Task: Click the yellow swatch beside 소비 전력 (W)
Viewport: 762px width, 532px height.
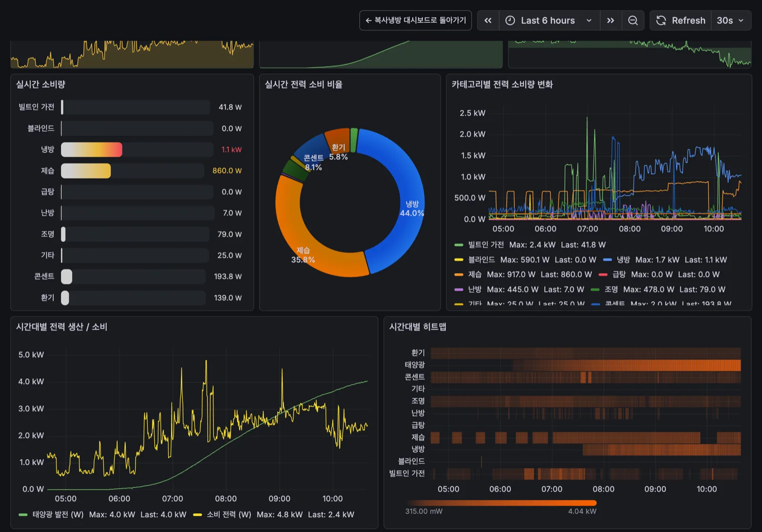Action: click(x=197, y=514)
